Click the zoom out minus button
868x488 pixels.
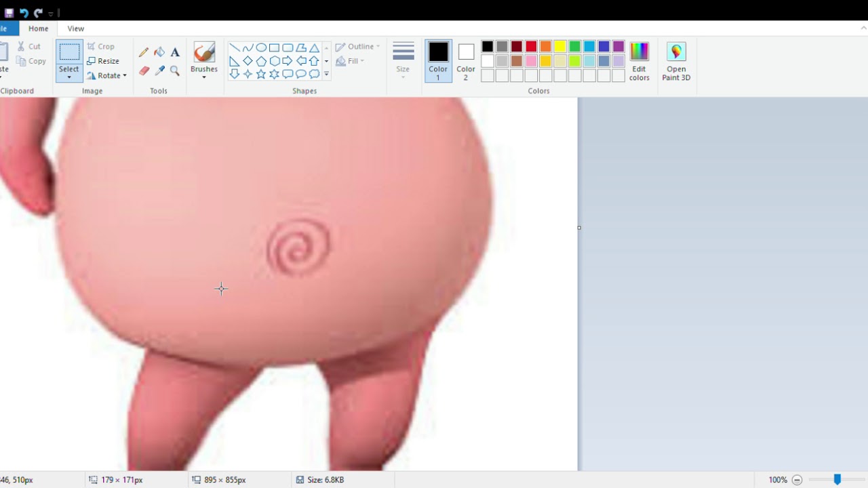[797, 480]
